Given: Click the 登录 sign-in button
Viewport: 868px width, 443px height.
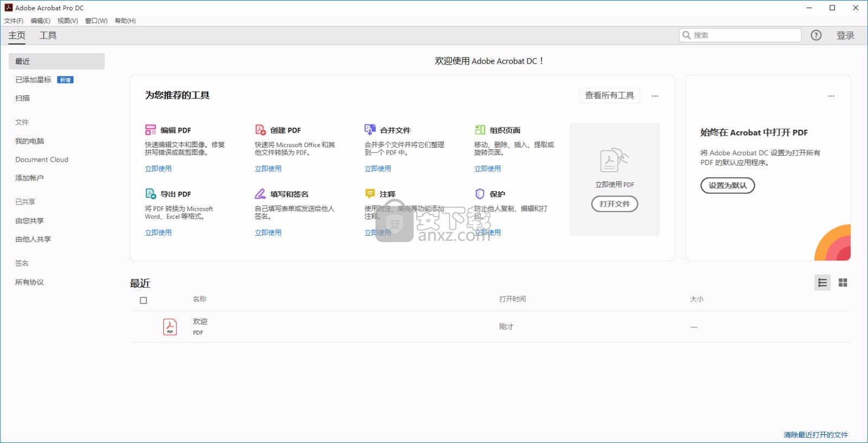Looking at the screenshot, I should point(845,35).
